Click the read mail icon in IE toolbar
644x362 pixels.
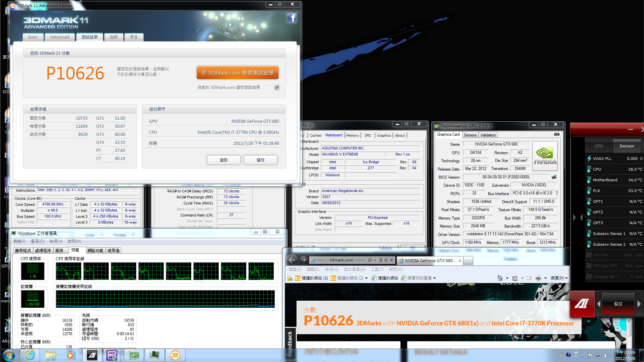[x=529, y=278]
